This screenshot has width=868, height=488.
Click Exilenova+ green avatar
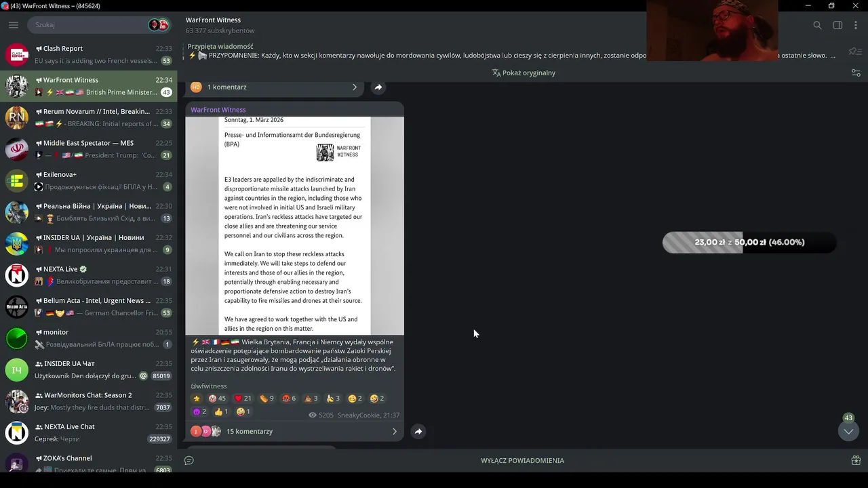click(x=17, y=180)
